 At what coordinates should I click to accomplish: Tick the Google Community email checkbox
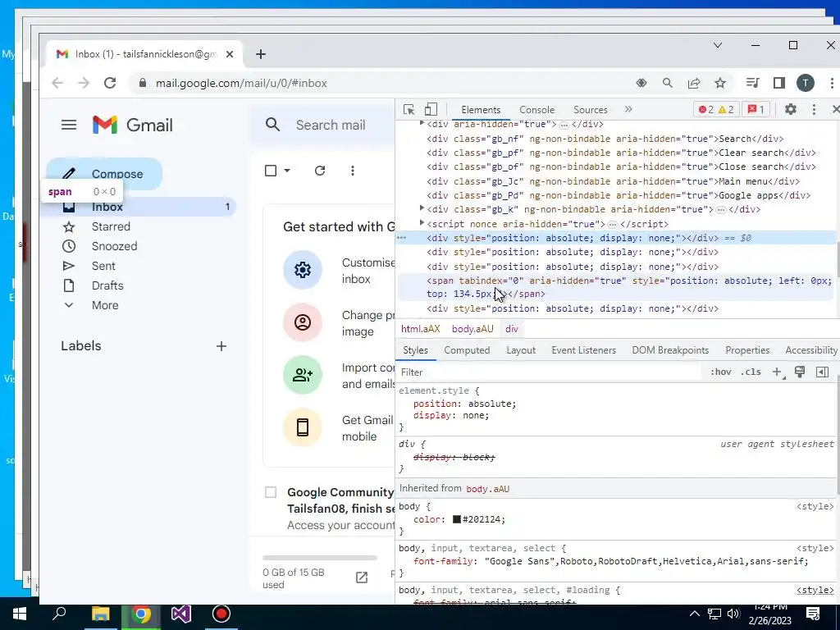(x=271, y=492)
